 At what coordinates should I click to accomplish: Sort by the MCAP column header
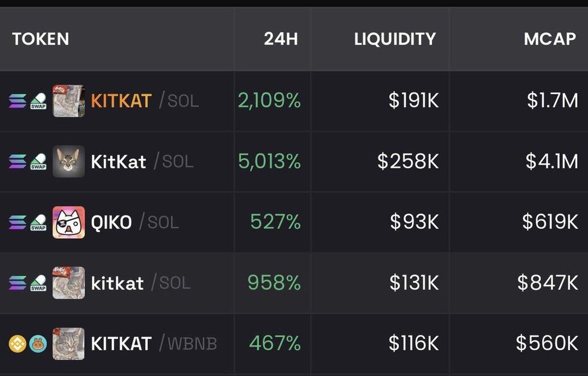click(x=550, y=39)
